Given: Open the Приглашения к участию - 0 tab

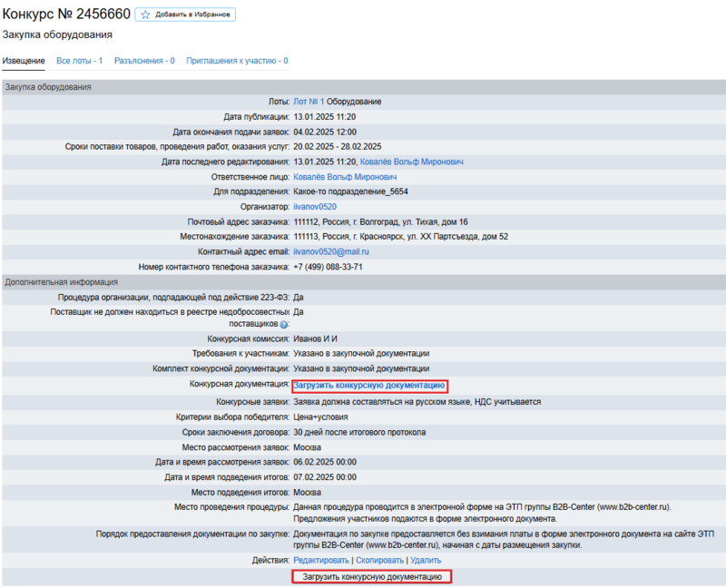Looking at the screenshot, I should point(237,61).
